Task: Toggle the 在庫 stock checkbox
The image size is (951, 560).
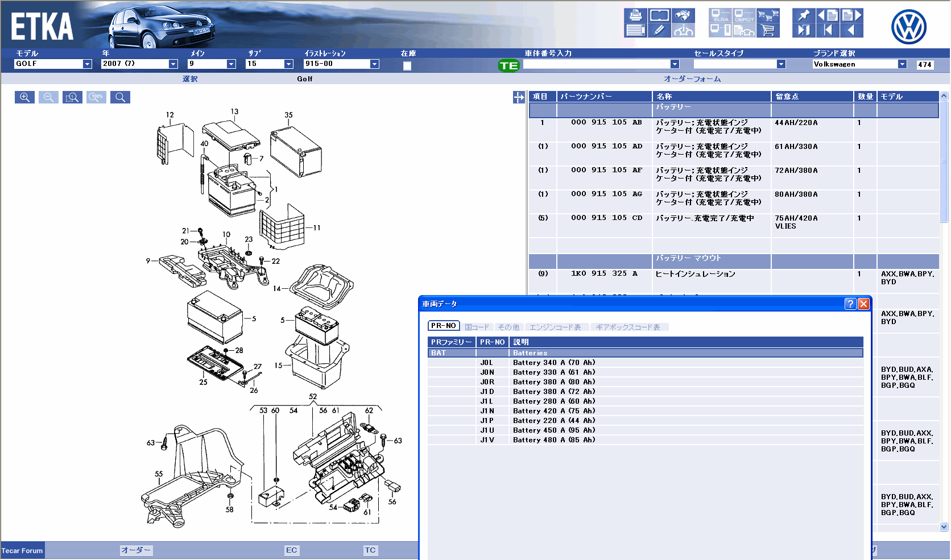Action: [x=407, y=66]
